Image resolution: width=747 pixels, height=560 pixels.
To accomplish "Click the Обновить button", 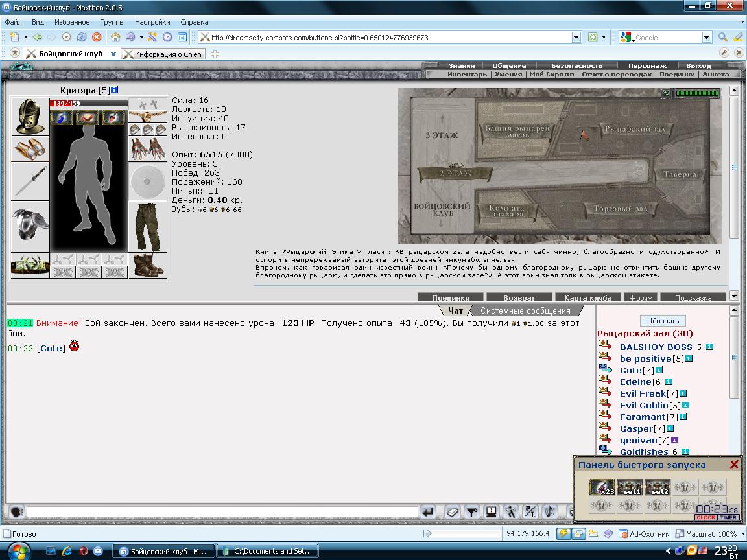I will (663, 321).
